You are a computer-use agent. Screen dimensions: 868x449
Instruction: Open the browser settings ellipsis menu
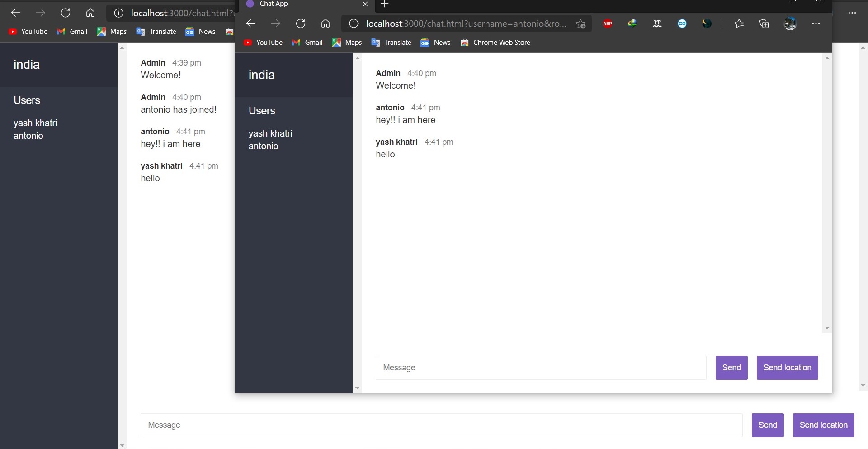point(853,13)
